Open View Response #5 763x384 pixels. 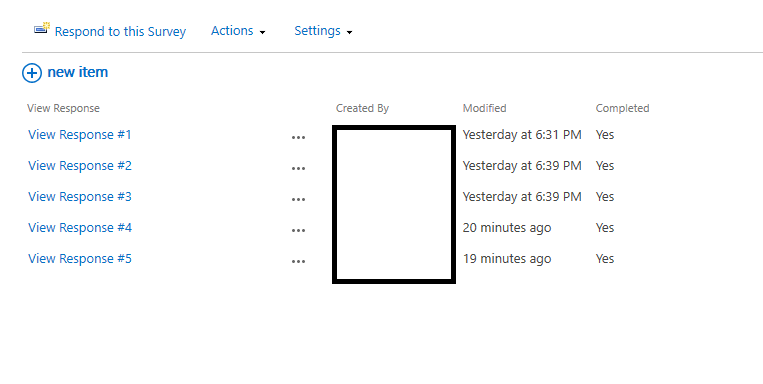click(80, 258)
